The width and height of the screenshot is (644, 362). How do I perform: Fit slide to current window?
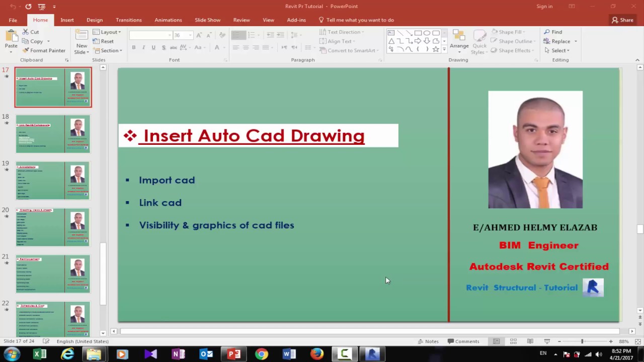(x=638, y=341)
